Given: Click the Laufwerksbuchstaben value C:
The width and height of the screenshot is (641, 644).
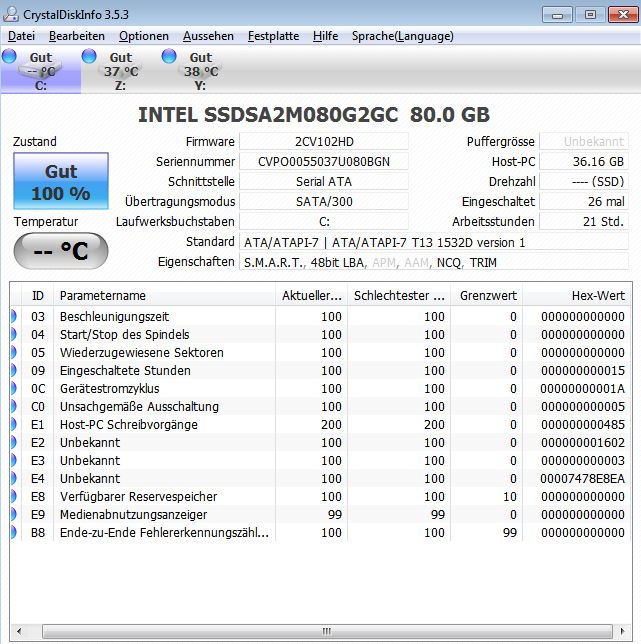Looking at the screenshot, I should (x=324, y=222).
